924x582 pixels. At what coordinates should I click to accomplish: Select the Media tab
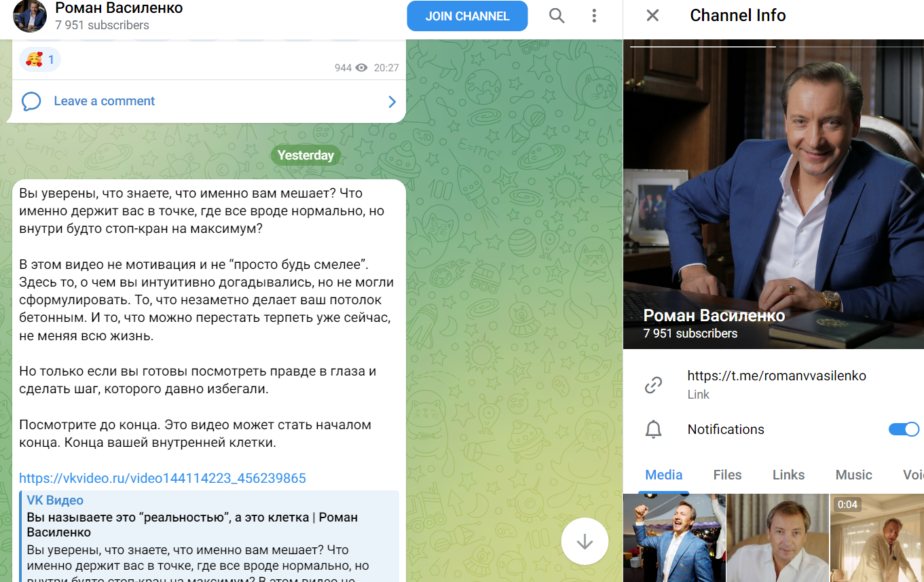[x=663, y=475]
